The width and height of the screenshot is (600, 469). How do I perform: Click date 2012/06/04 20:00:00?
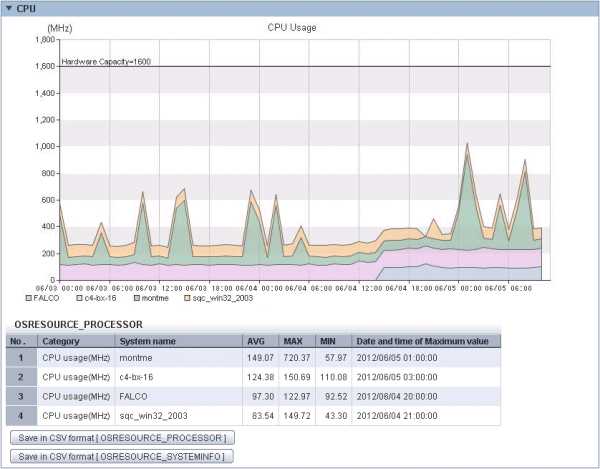397,396
